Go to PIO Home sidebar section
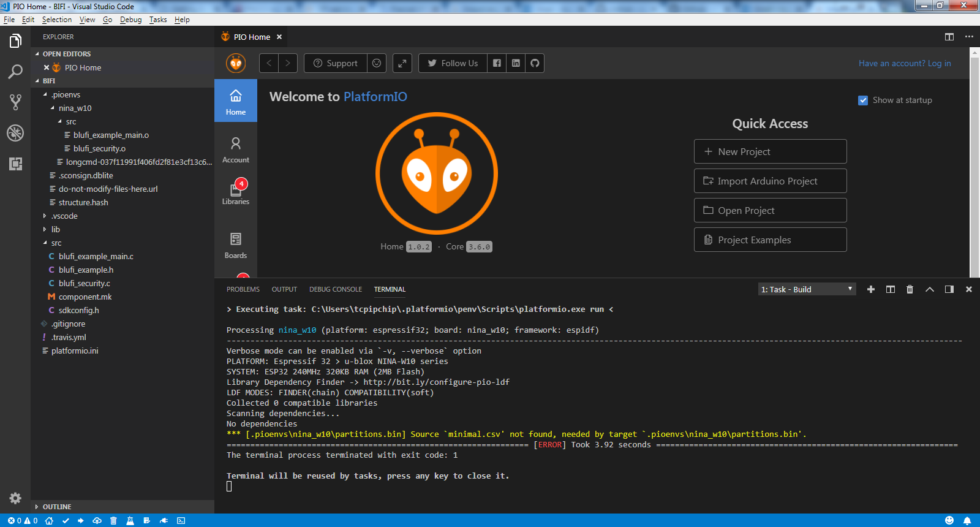The width and height of the screenshot is (980, 527). (x=236, y=102)
